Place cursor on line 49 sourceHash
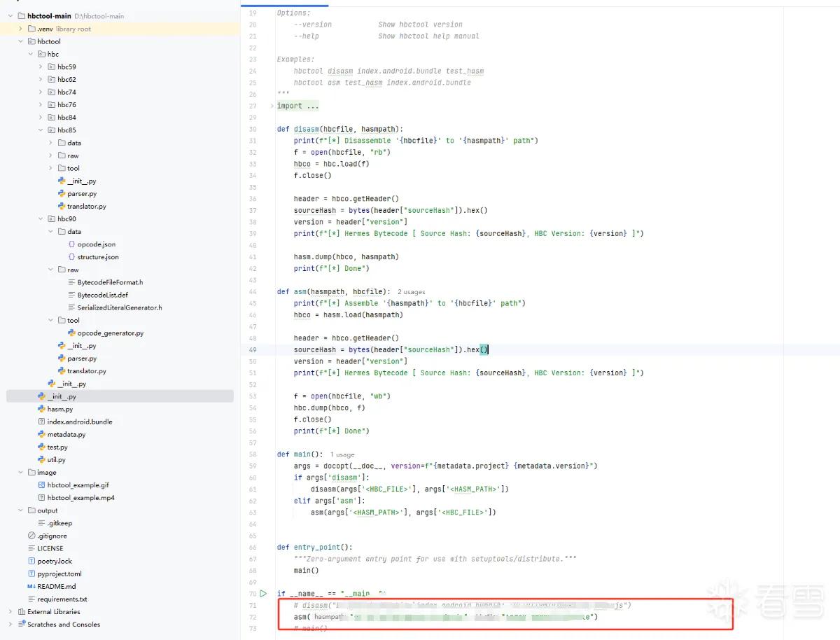 pyautogui.click(x=315, y=349)
